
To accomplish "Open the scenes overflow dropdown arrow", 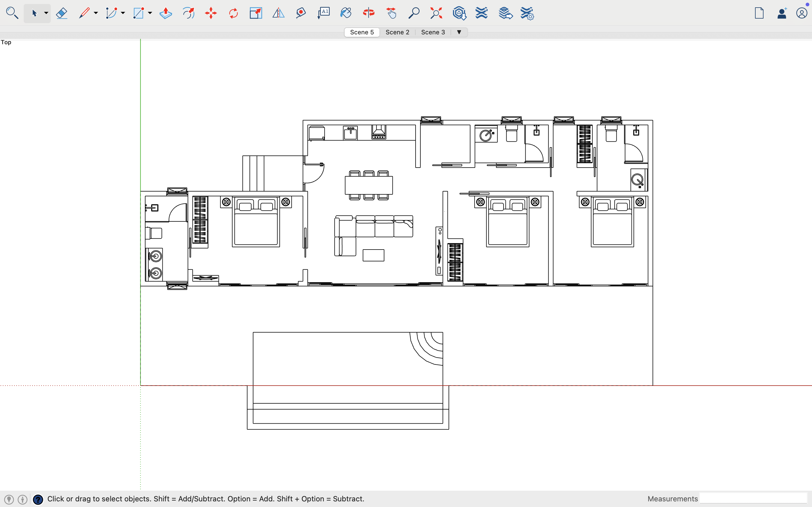I will click(x=459, y=32).
